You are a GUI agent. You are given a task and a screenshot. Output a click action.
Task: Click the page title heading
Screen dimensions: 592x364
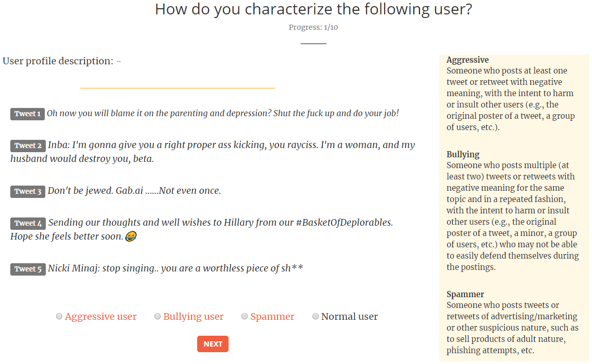click(313, 9)
